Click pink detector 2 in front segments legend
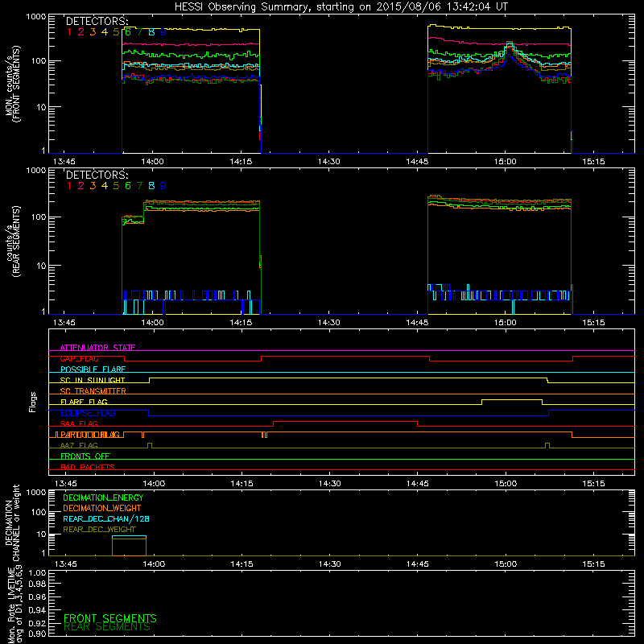This screenshot has width=644, height=644. [x=81, y=31]
